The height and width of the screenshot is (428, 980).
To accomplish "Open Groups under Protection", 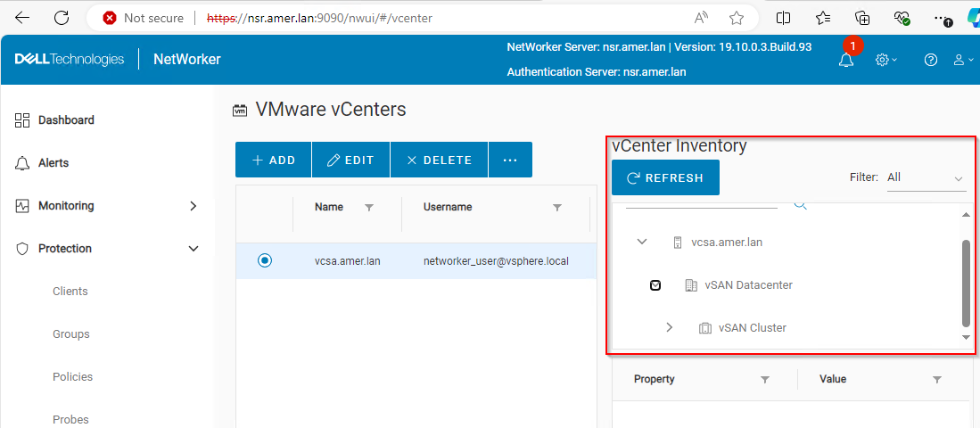I will click(x=70, y=334).
